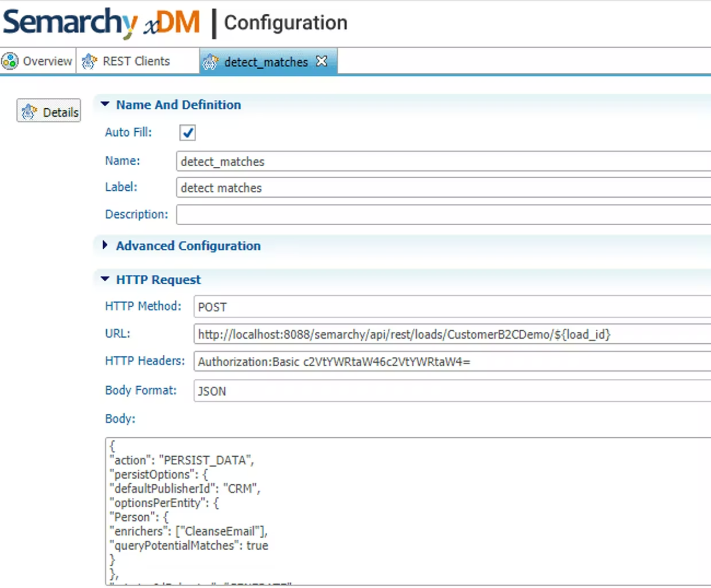This screenshot has width=711, height=588.
Task: Click the Configuration title text
Action: pyautogui.click(x=286, y=23)
